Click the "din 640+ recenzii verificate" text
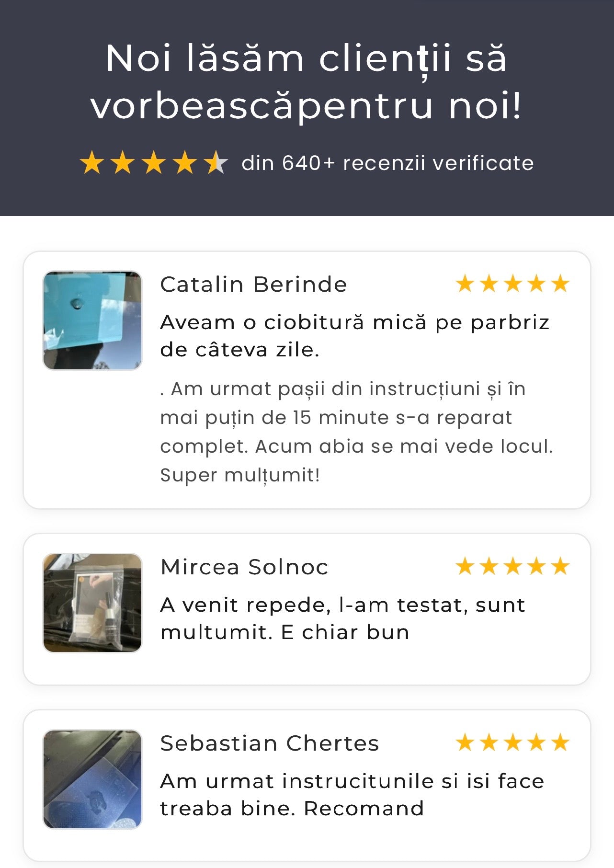Image resolution: width=614 pixels, height=868 pixels. click(x=387, y=163)
